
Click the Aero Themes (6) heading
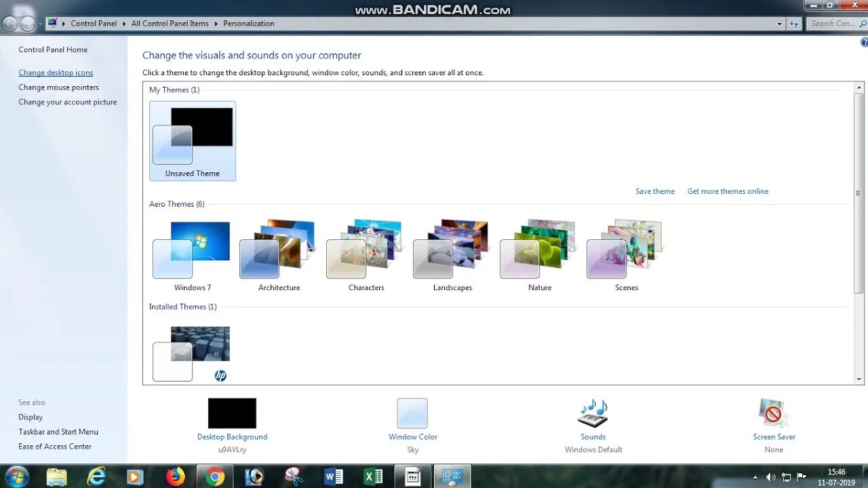tap(177, 204)
